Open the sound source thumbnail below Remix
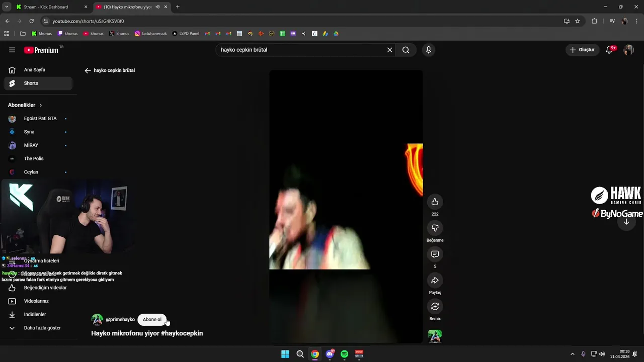Screen dimensions: 644x362 435,336
